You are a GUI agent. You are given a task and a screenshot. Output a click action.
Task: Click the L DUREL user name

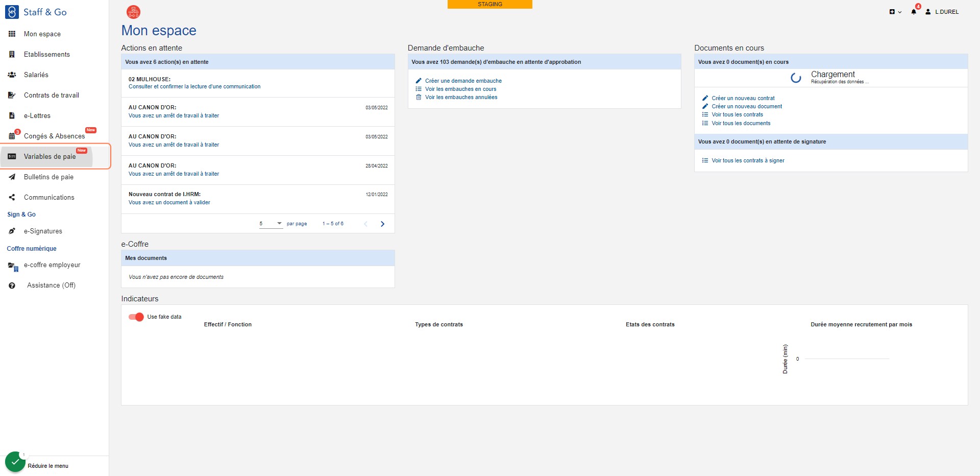(947, 12)
